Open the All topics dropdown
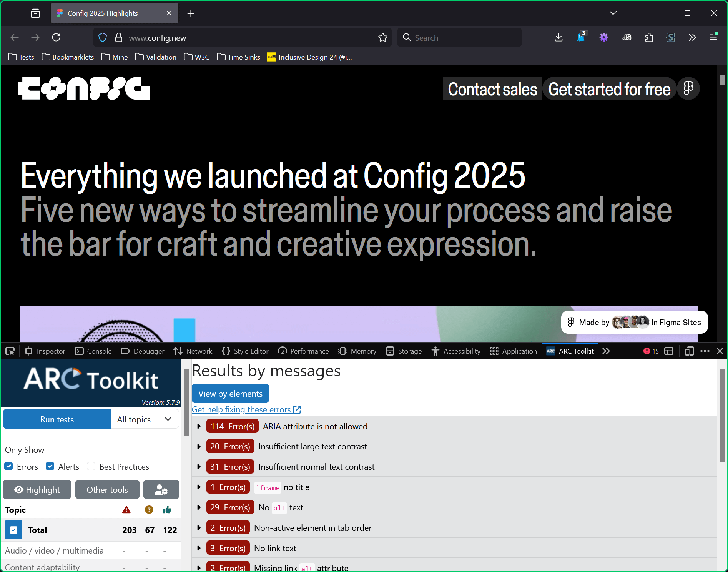The image size is (728, 572). pyautogui.click(x=145, y=419)
